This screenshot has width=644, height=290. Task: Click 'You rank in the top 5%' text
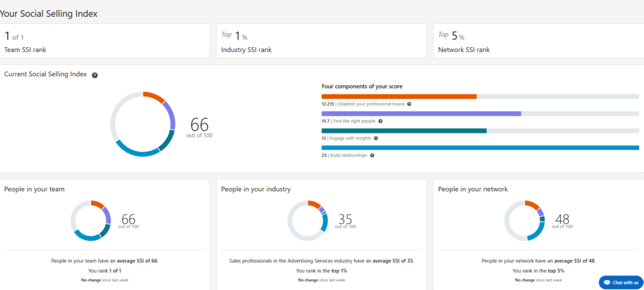(x=538, y=270)
